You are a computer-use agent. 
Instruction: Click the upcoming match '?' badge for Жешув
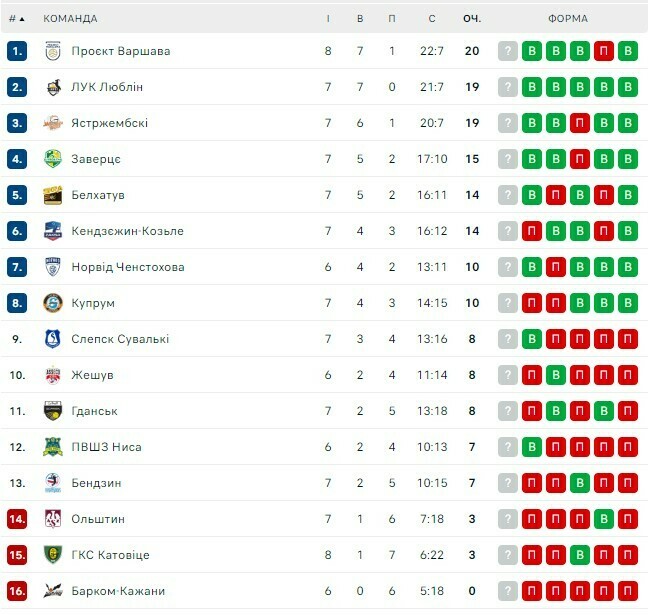508,375
